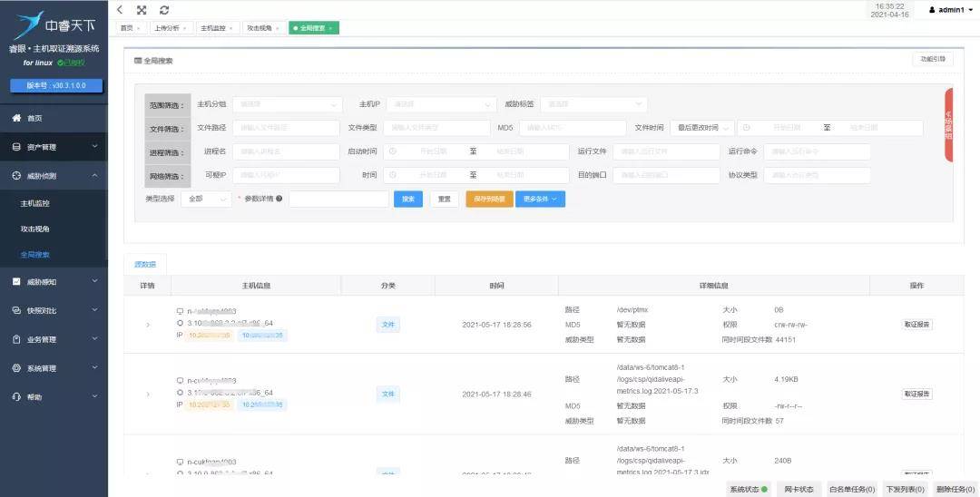Viewport: 980px width, 497px height.
Task: Open 删除任务(0) in status bar
Action: coord(955,490)
